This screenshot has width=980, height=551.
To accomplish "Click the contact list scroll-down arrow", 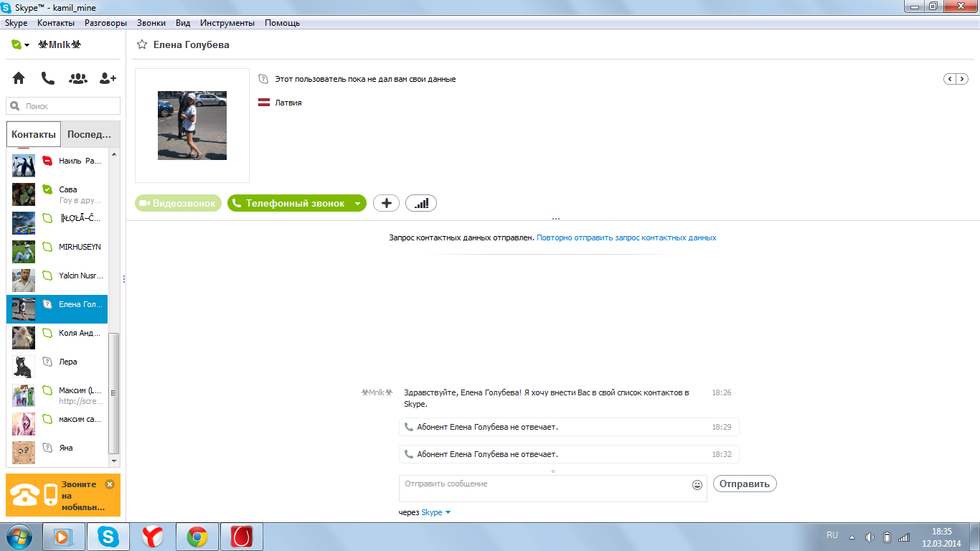I will click(114, 461).
